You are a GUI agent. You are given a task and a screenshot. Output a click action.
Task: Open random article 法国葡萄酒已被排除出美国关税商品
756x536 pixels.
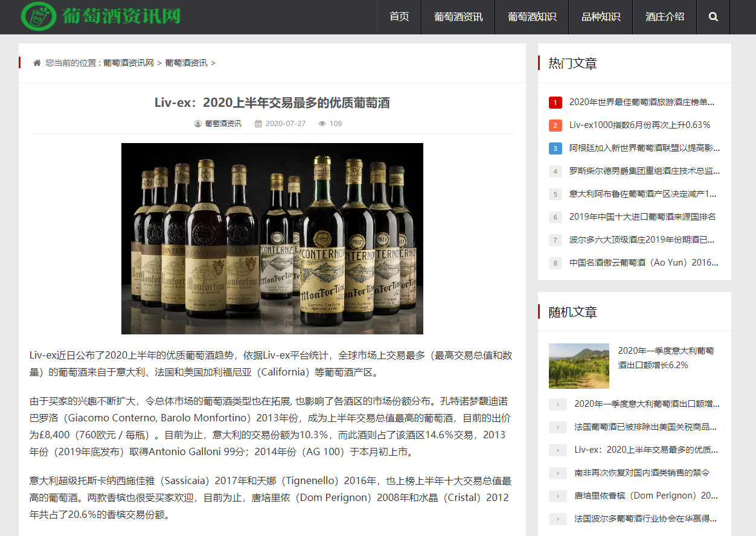(x=647, y=427)
